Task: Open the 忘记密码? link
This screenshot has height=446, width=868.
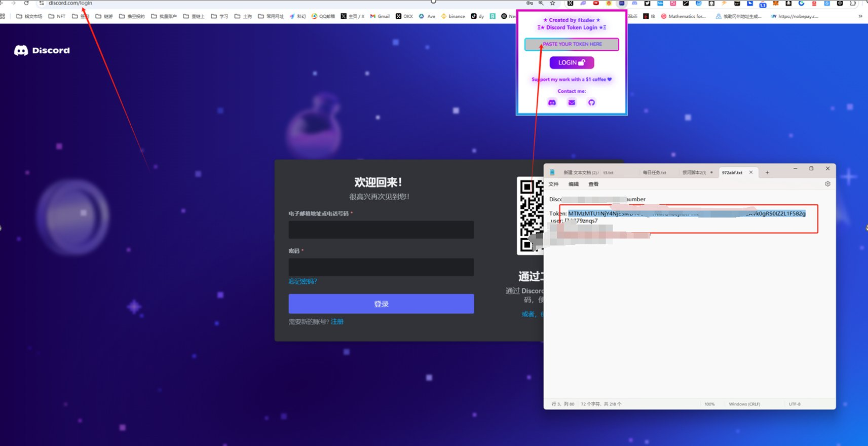Action: pyautogui.click(x=303, y=281)
